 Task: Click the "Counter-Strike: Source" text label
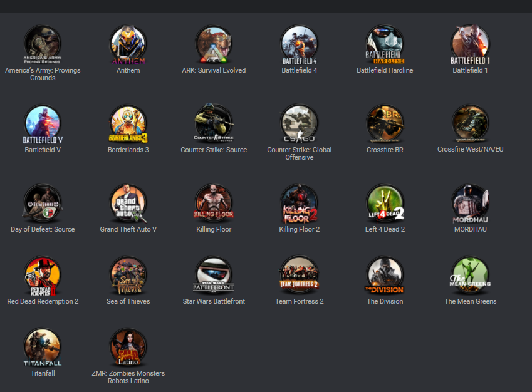click(214, 150)
